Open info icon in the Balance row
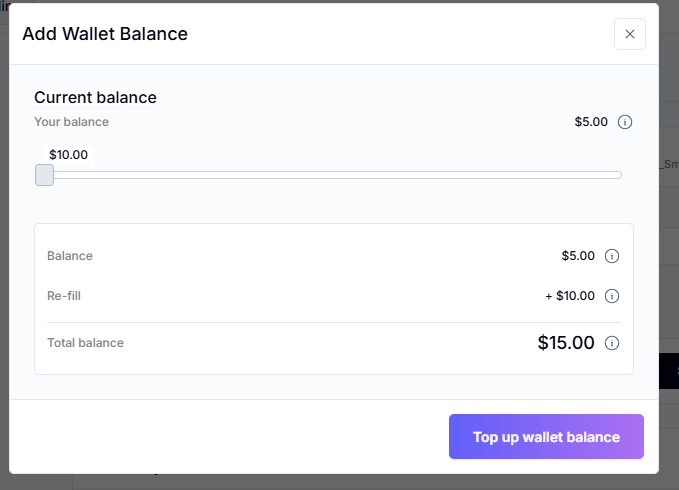Image resolution: width=679 pixels, height=490 pixels. tap(612, 256)
